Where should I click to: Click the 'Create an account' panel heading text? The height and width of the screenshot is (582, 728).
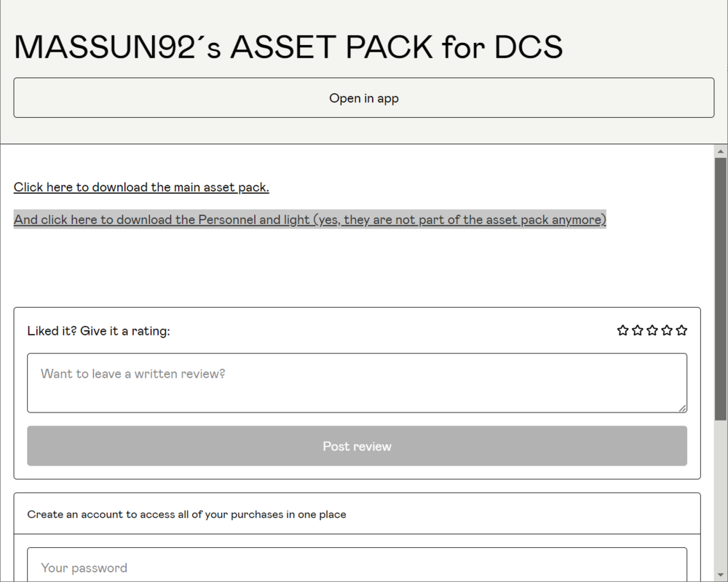(186, 514)
